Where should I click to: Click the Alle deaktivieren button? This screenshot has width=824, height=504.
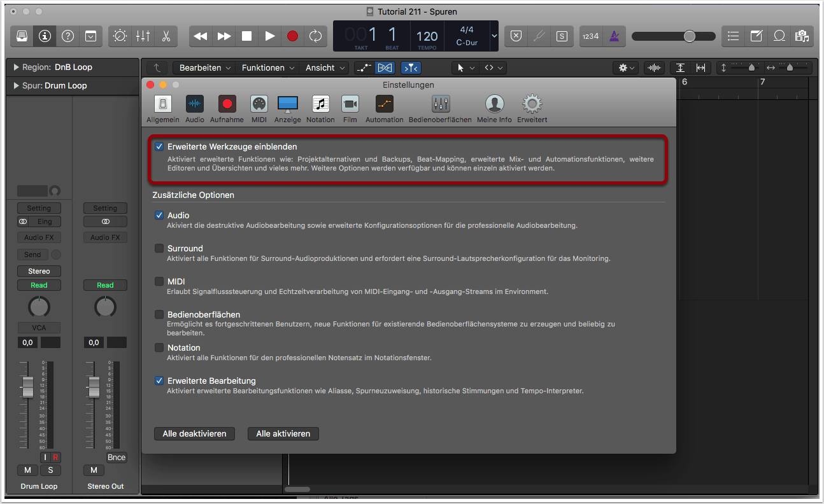(x=194, y=433)
